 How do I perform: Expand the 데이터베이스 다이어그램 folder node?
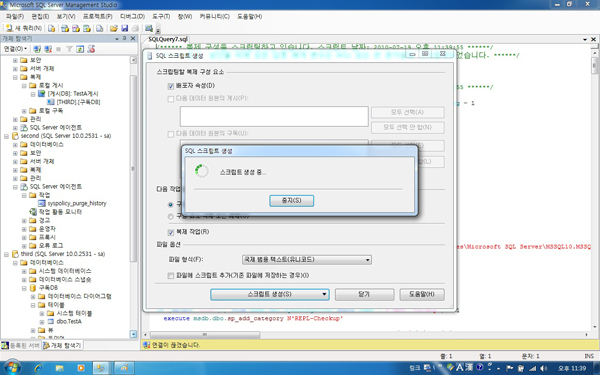(33, 297)
